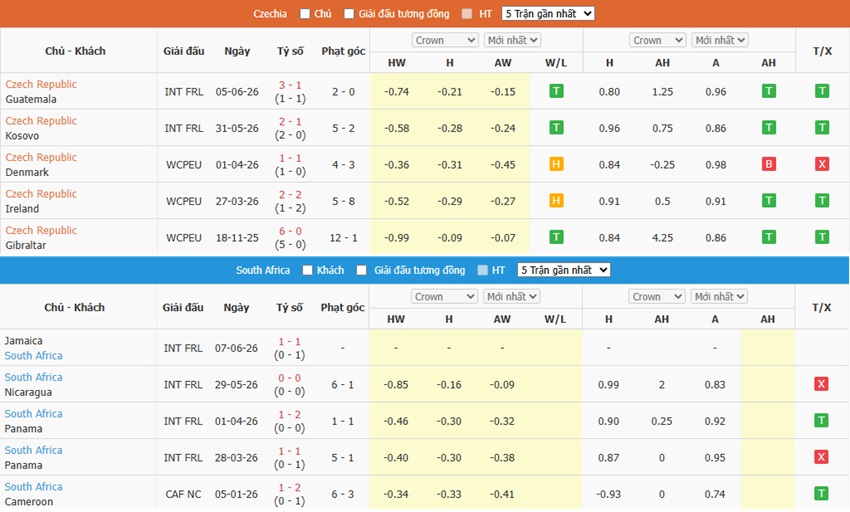Click Ngày column header in South Africa table
The width and height of the screenshot is (850, 512).
[x=236, y=308]
